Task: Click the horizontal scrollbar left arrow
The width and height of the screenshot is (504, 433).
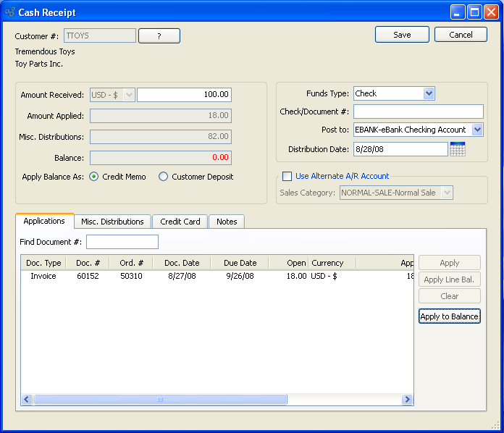Action: (x=27, y=400)
